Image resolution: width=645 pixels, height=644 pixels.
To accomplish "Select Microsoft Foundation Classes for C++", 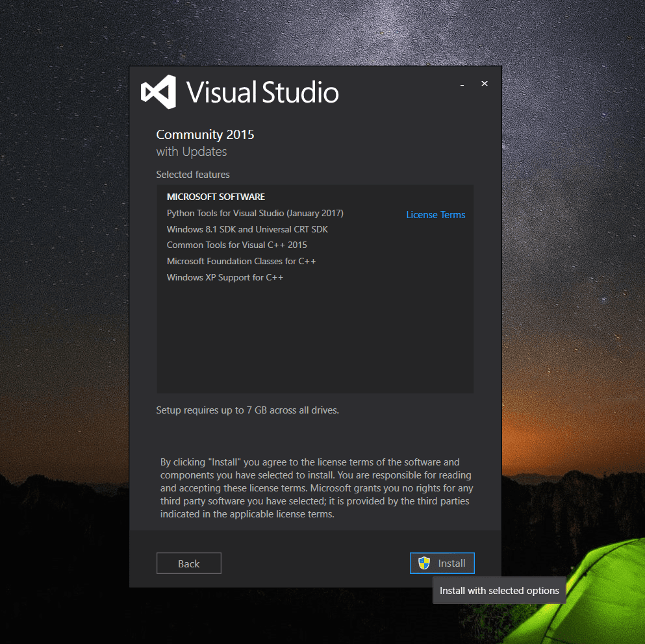I will (x=242, y=261).
